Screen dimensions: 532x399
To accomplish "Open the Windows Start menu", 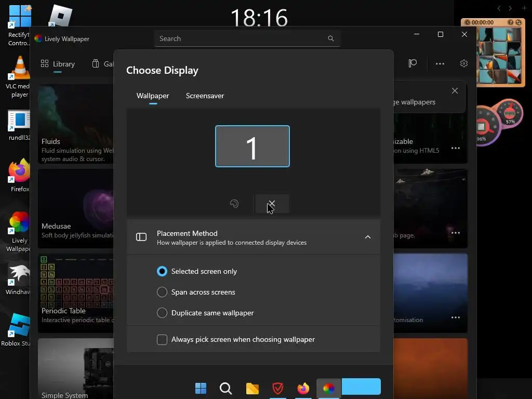I will click(x=201, y=388).
